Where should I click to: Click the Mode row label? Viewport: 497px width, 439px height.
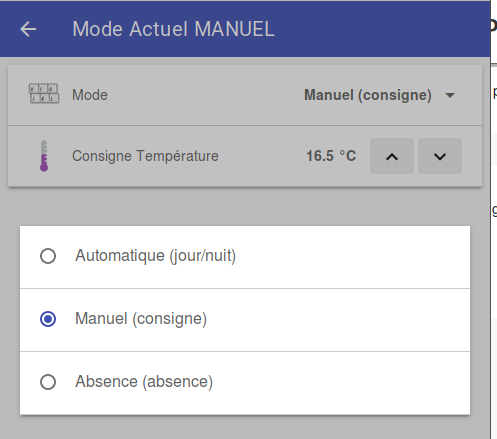click(x=90, y=95)
